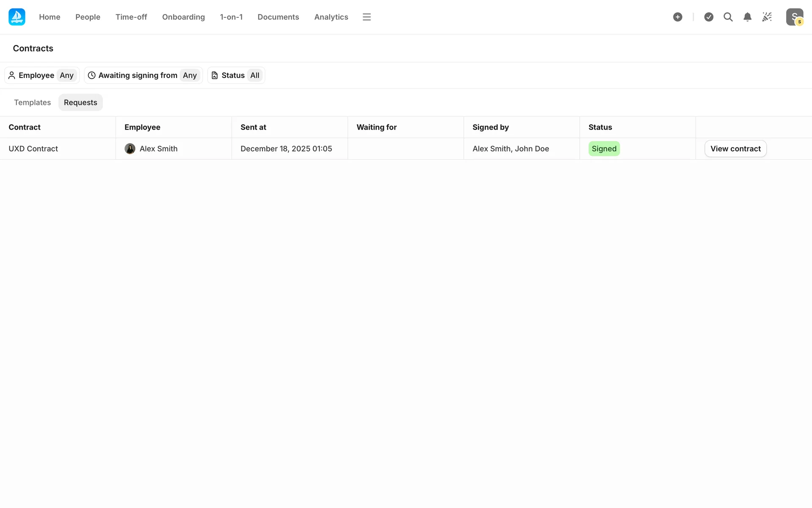The image size is (812, 508).
Task: Click Alex Smith's avatar thumbnail
Action: [x=130, y=149]
